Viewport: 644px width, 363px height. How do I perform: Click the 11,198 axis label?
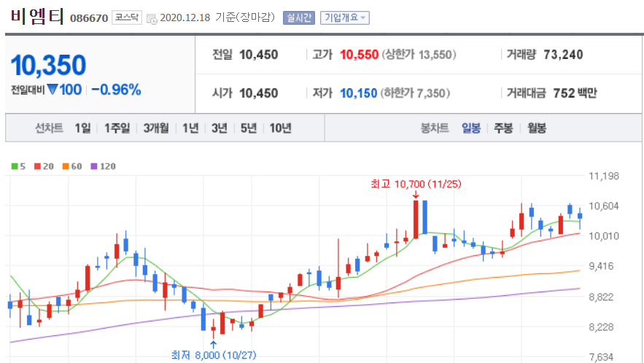pyautogui.click(x=604, y=176)
